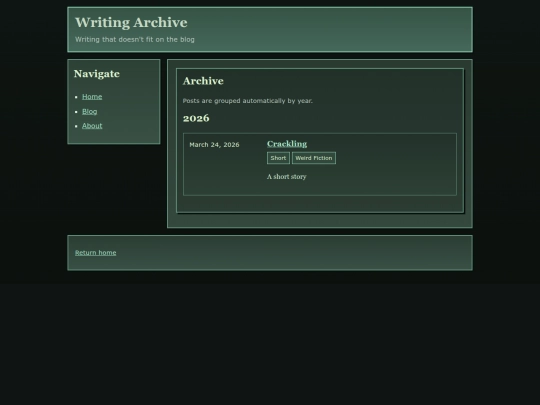The image size is (540, 405).
Task: Go to the Blog link
Action: coord(90,112)
